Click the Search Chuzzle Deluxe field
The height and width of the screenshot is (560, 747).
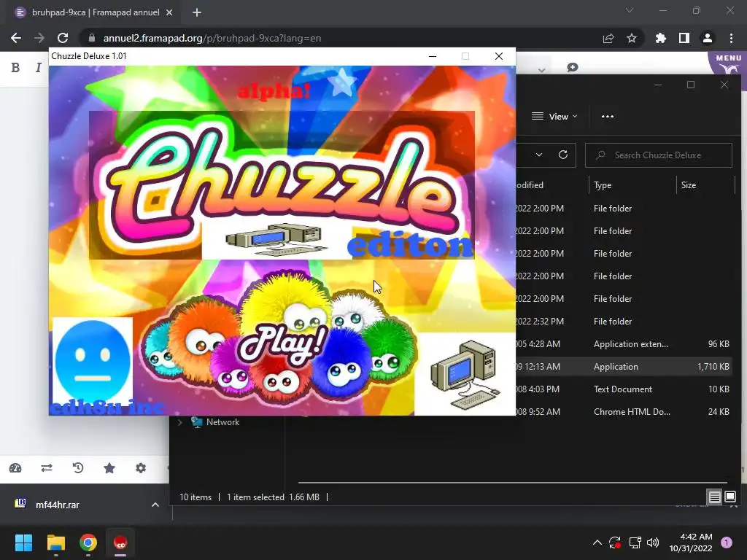coord(659,155)
